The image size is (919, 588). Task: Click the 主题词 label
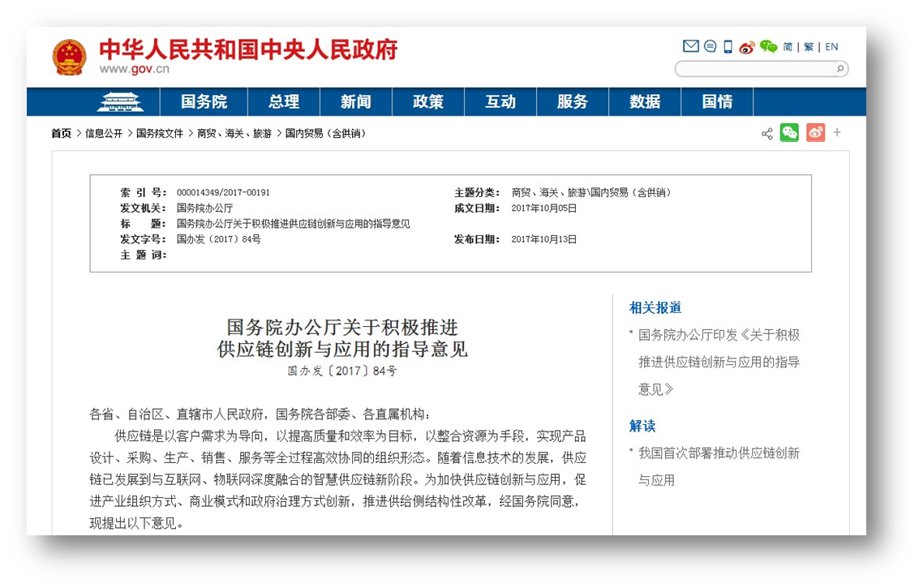pyautogui.click(x=143, y=255)
